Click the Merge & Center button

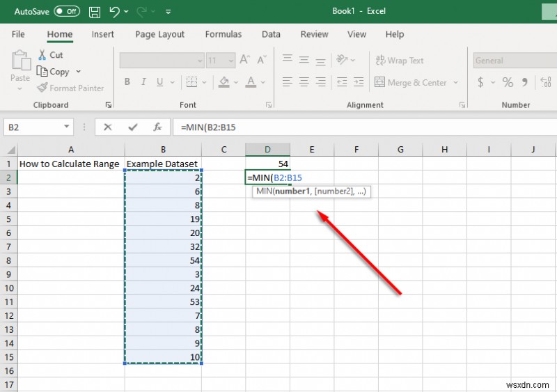(x=411, y=83)
